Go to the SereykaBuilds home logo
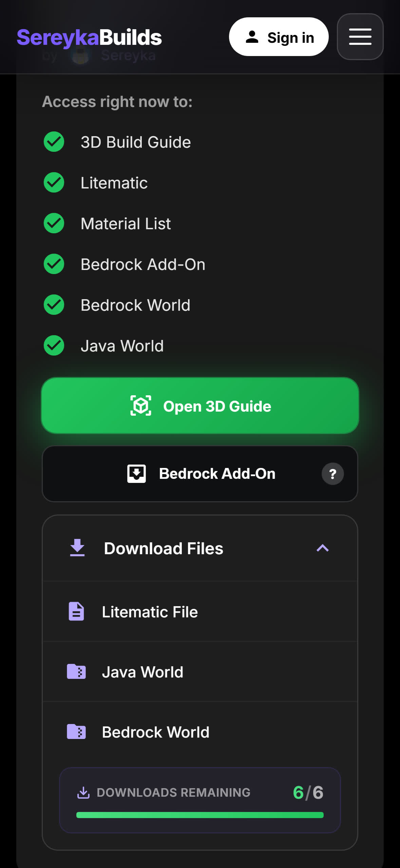Screen dimensions: 400x868 pos(89,37)
